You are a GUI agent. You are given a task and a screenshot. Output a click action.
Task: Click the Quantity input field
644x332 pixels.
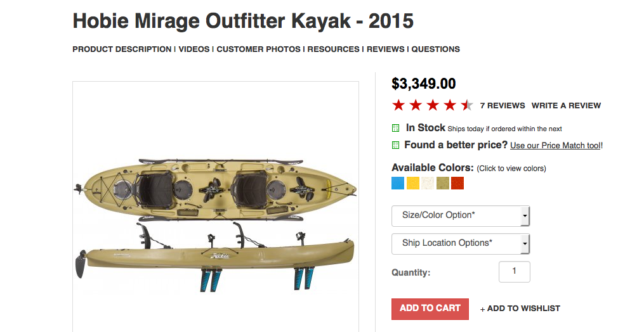[514, 272]
